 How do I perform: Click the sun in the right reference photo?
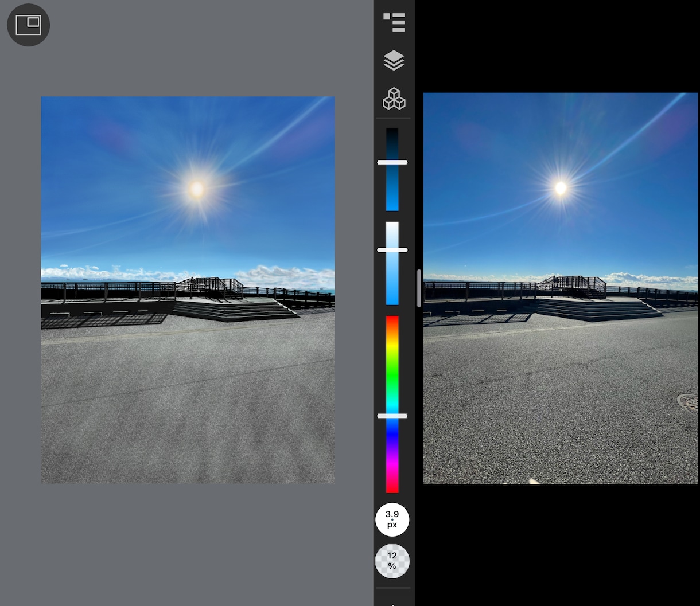coord(561,187)
